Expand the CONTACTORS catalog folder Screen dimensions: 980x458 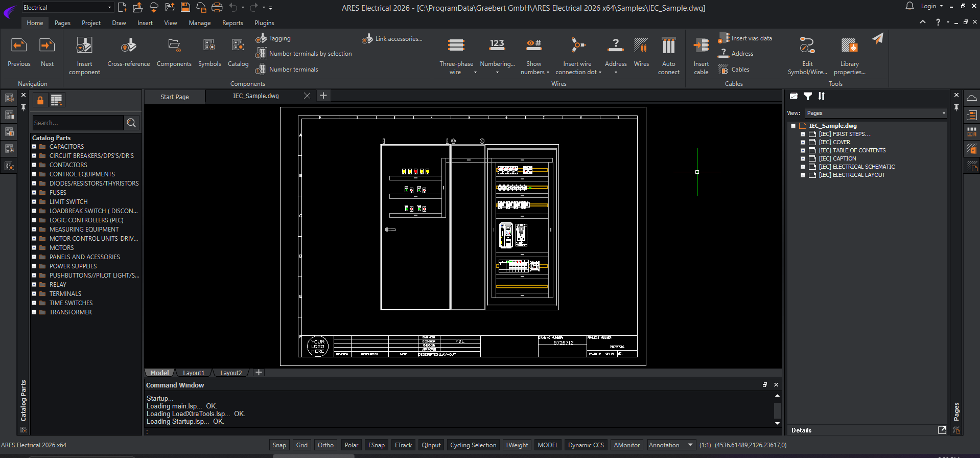(x=34, y=165)
